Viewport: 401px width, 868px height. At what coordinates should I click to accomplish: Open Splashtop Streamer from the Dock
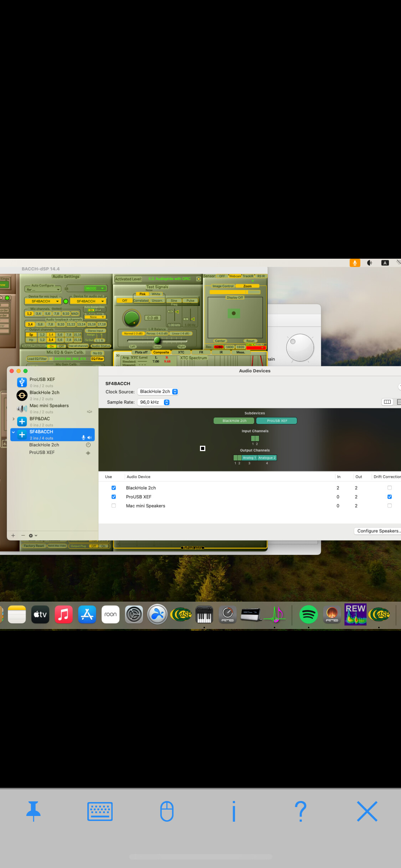pyautogui.click(x=158, y=614)
